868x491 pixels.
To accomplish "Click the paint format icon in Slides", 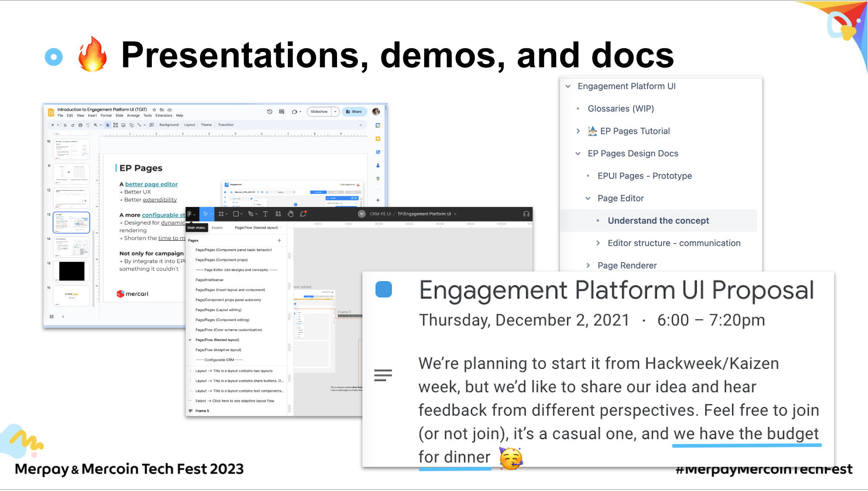I will tap(88, 125).
